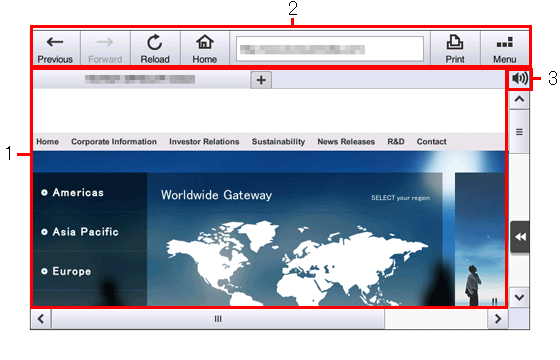The image size is (560, 360).
Task: Reload the current web page
Action: pyautogui.click(x=155, y=48)
